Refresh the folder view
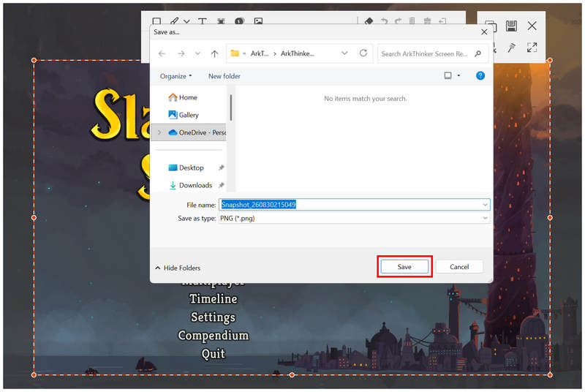Viewport: 585px width, 392px height. click(x=363, y=53)
